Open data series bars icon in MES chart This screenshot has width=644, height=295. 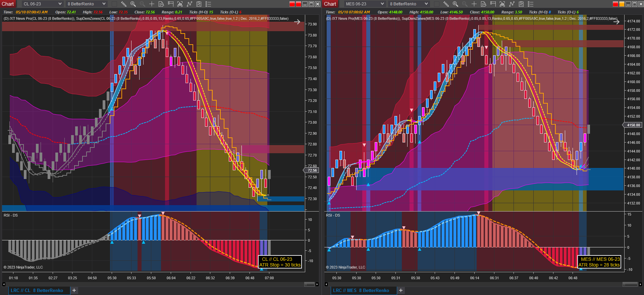[x=502, y=4]
